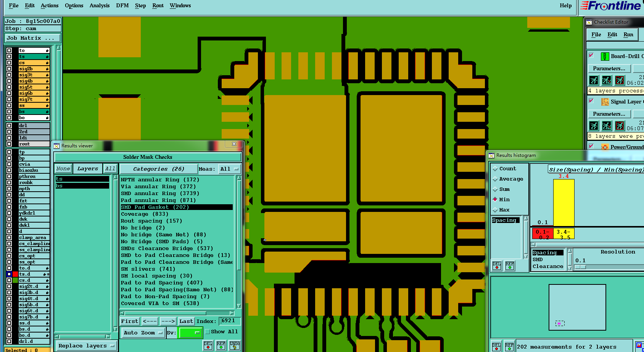This screenshot has height=352, width=644.
Task: Open the DFM menu
Action: pyautogui.click(x=122, y=5)
